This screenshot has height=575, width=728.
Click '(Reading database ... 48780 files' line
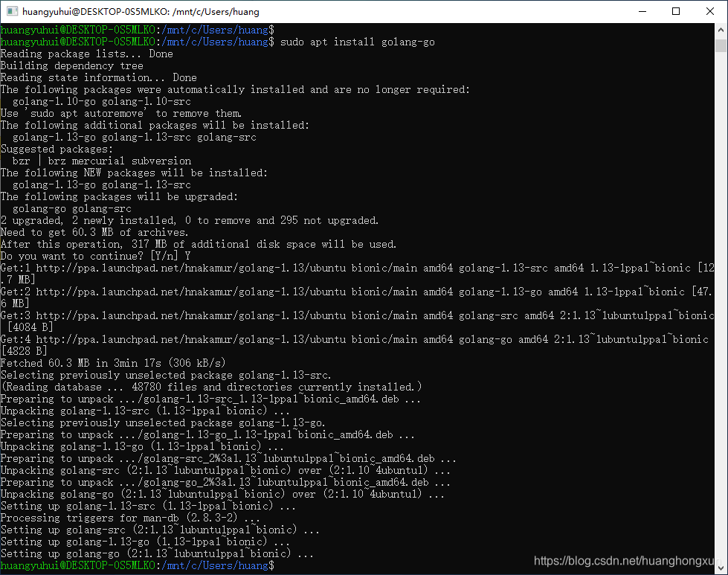(x=211, y=387)
